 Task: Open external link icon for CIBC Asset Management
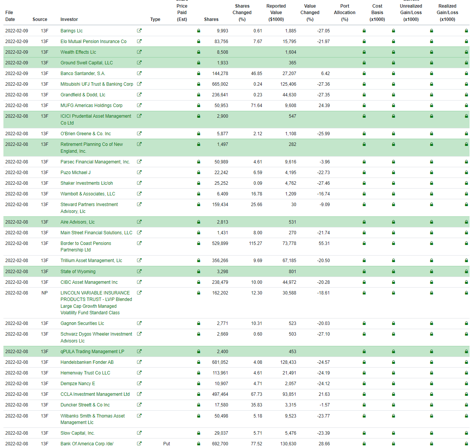point(139,282)
